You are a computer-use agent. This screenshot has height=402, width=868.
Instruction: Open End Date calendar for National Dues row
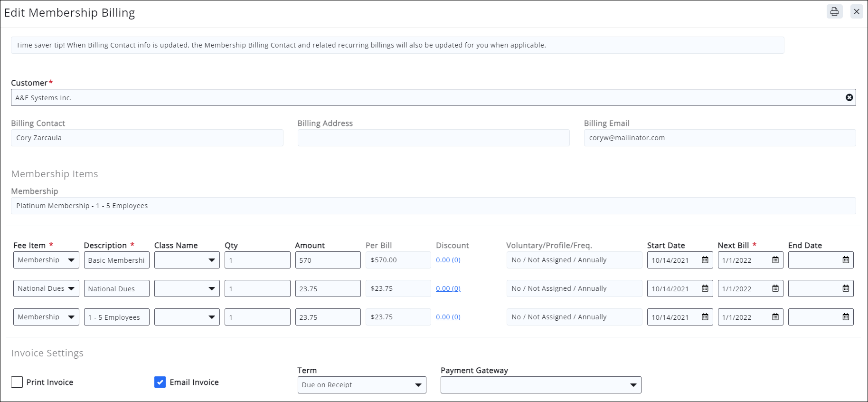click(846, 288)
